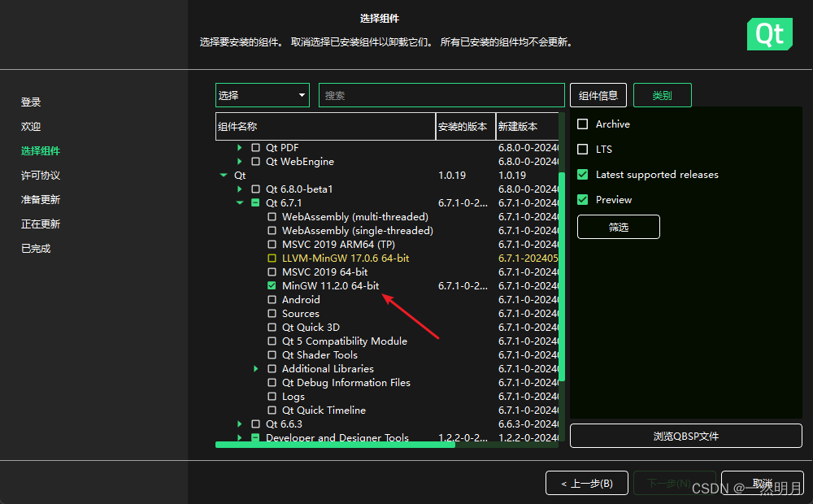This screenshot has height=504, width=813.
Task: Uncheck the Preview category checkbox
Action: point(583,200)
